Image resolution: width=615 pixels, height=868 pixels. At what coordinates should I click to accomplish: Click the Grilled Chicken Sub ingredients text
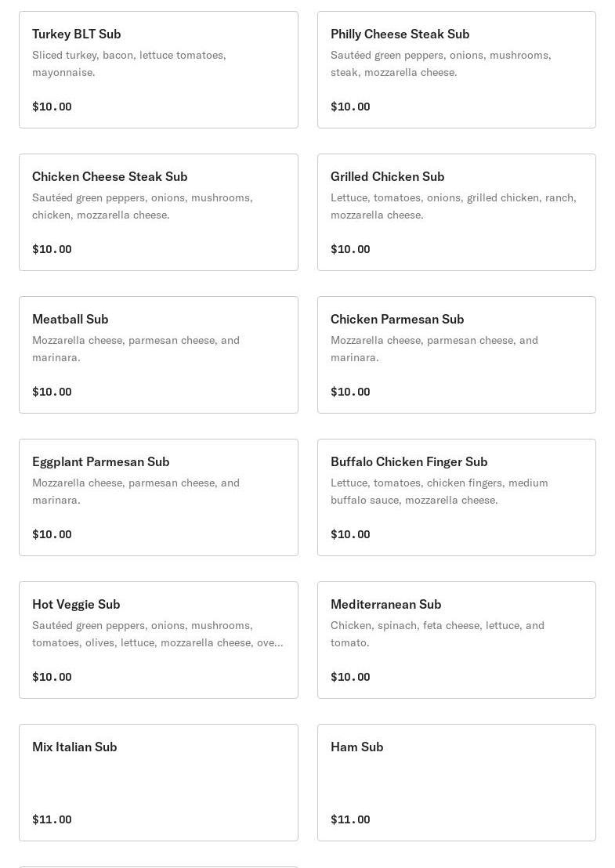point(453,206)
